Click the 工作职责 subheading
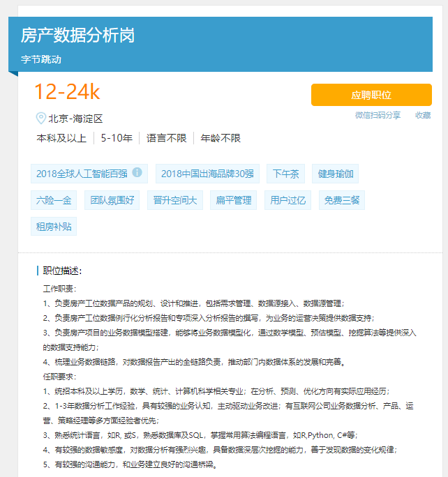 point(59,289)
